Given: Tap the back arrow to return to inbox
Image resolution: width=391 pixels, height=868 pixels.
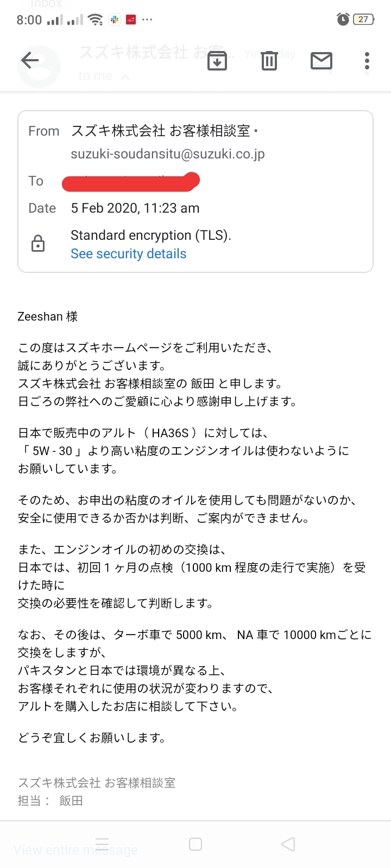Looking at the screenshot, I should tap(30, 60).
